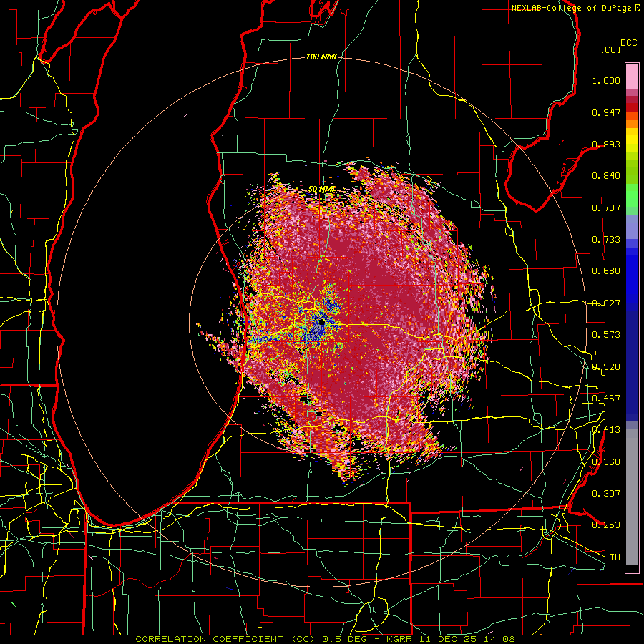644x644 pixels.
Task: Click the CORRELATION COEFFICIENT caption words
Action: tap(209, 639)
